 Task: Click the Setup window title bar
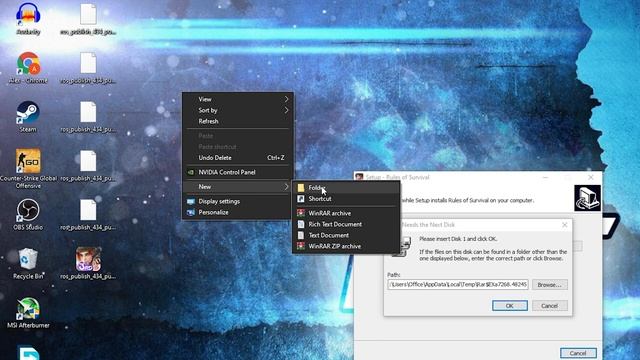478,177
